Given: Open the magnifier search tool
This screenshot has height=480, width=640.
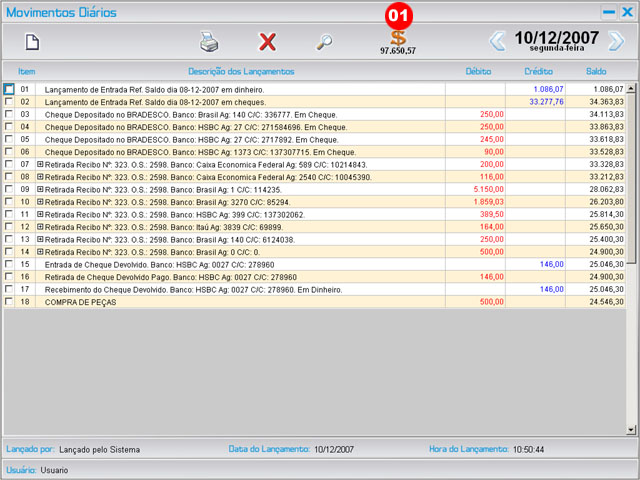Looking at the screenshot, I should pos(324,41).
